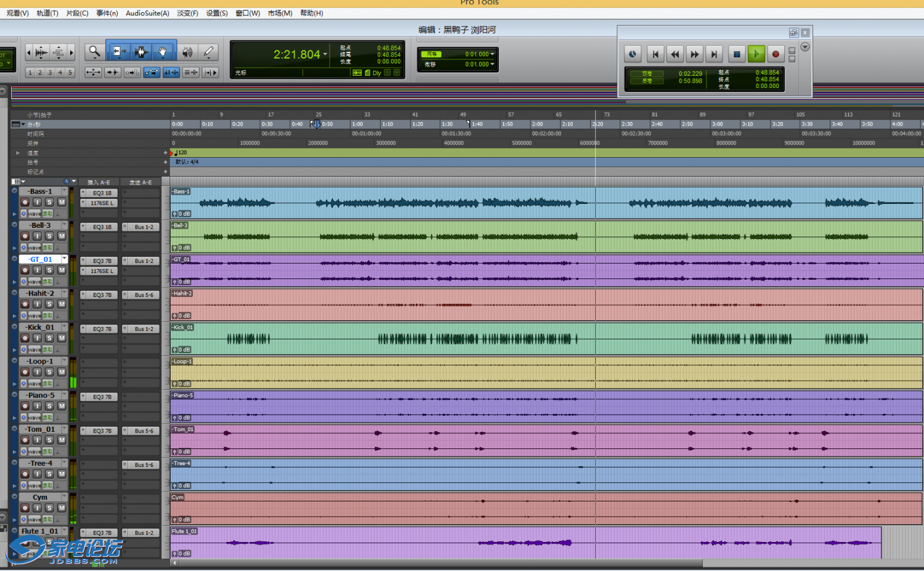Expand the tempo ruler disclosure triangle

[18, 153]
